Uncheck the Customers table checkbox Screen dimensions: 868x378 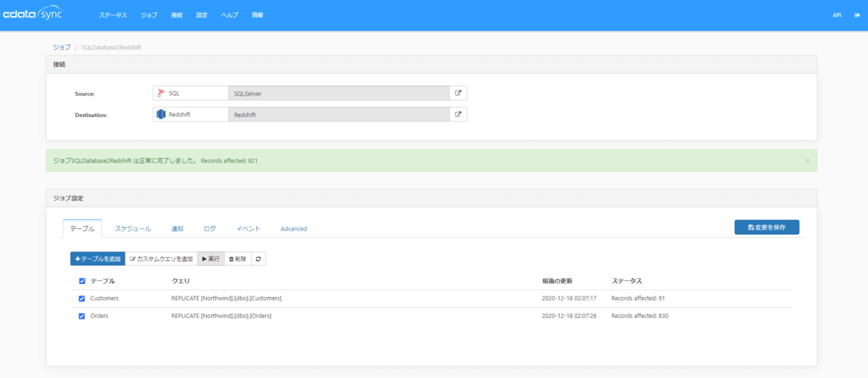pyautogui.click(x=82, y=298)
